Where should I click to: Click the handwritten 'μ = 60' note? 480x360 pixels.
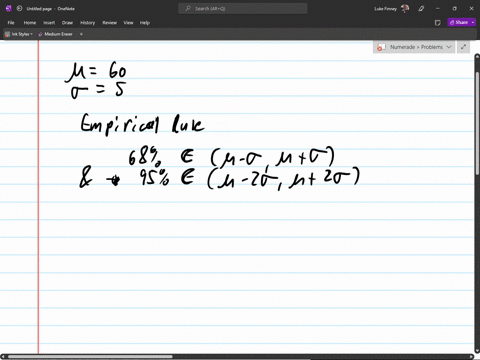(96, 72)
